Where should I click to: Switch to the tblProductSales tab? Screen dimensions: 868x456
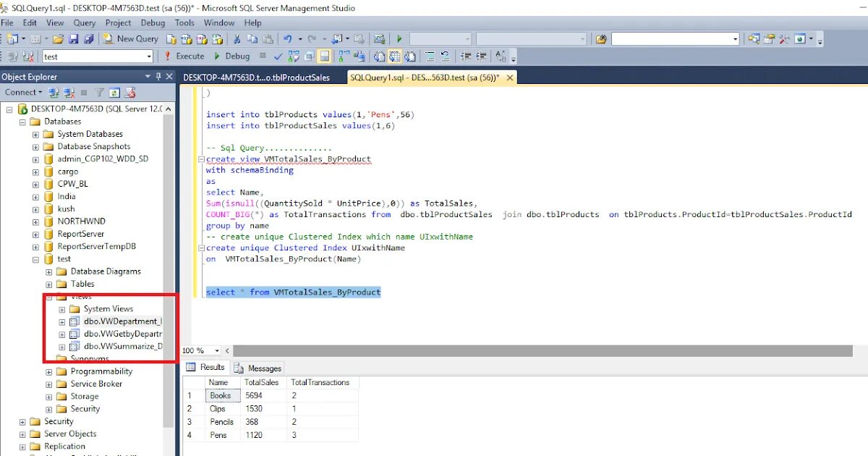coord(256,77)
